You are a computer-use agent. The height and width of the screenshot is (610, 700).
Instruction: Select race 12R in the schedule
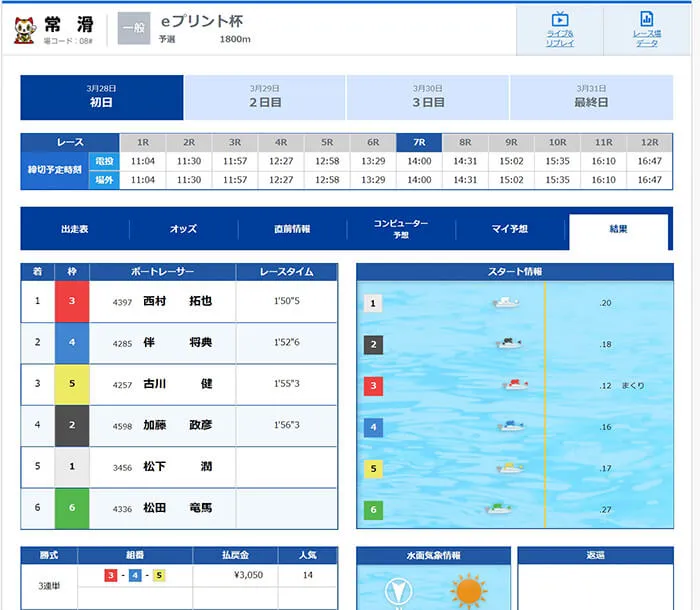[x=649, y=142]
